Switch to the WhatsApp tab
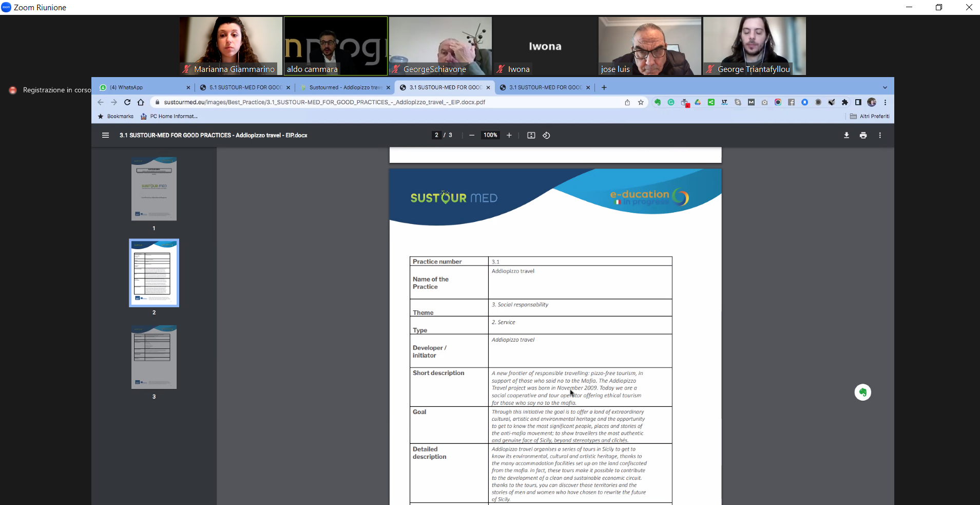Viewport: 980px width, 505px height. [x=145, y=87]
